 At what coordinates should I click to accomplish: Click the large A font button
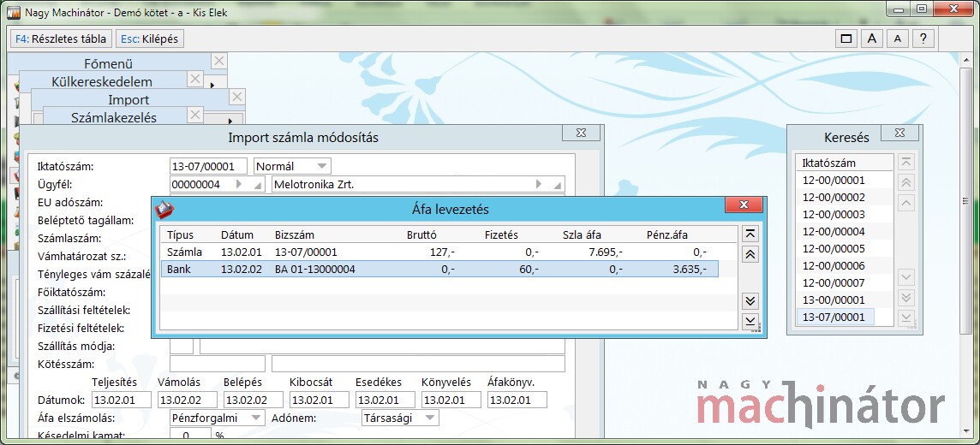[872, 39]
